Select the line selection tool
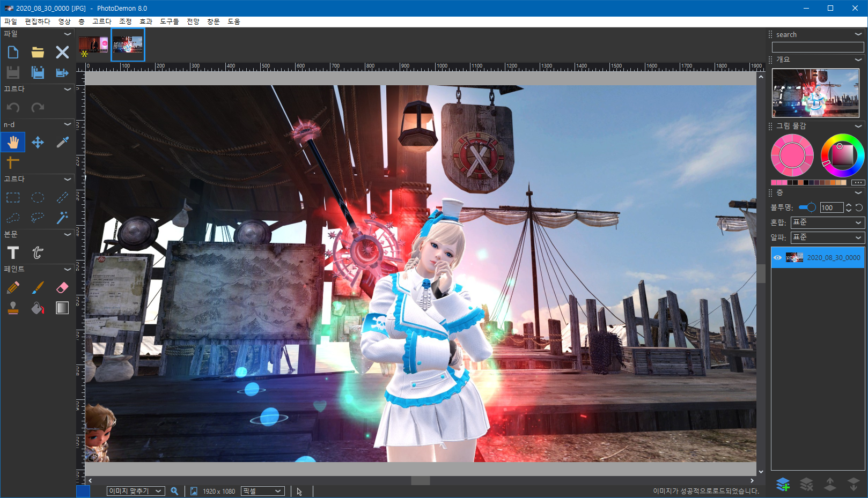This screenshot has width=868, height=498. pyautogui.click(x=62, y=197)
